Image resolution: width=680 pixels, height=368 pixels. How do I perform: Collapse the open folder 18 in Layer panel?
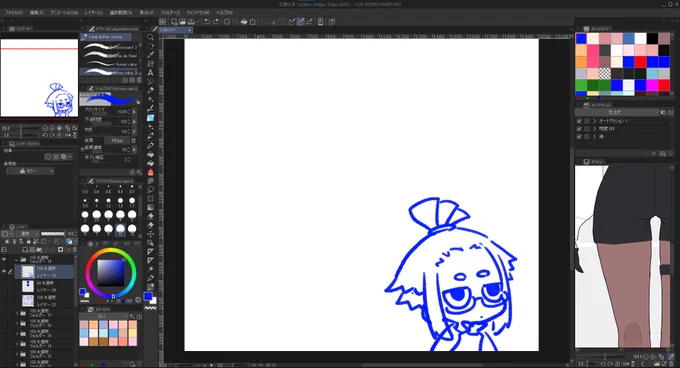click(17, 260)
